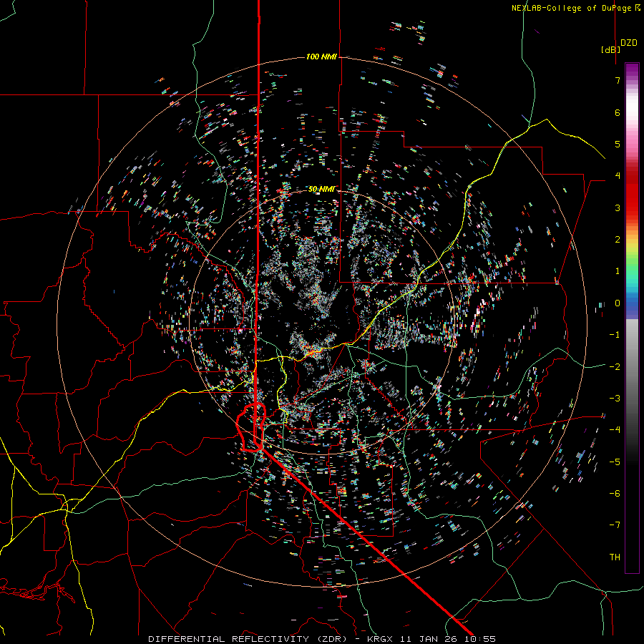This screenshot has height=644, width=644.
Task: Click the -6 dB tick label on the scale
Action: 615,494
